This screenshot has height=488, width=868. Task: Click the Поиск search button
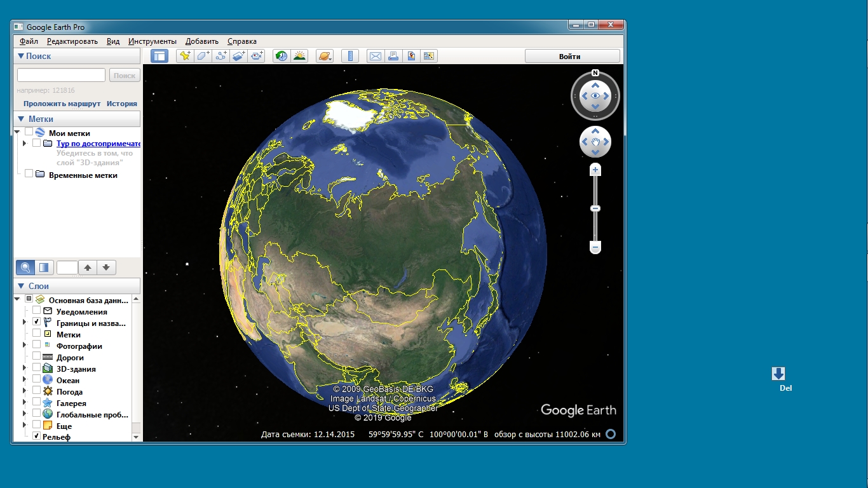click(x=125, y=75)
